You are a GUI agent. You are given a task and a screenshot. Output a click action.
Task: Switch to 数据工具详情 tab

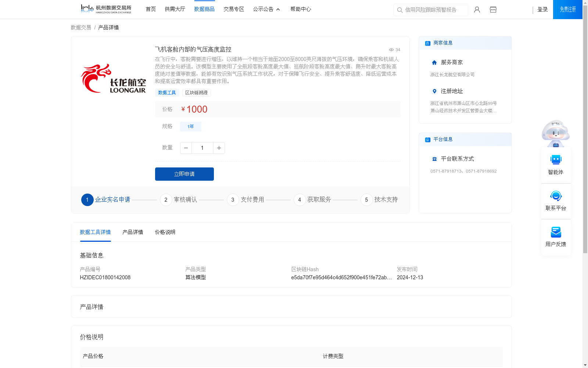pyautogui.click(x=95, y=232)
